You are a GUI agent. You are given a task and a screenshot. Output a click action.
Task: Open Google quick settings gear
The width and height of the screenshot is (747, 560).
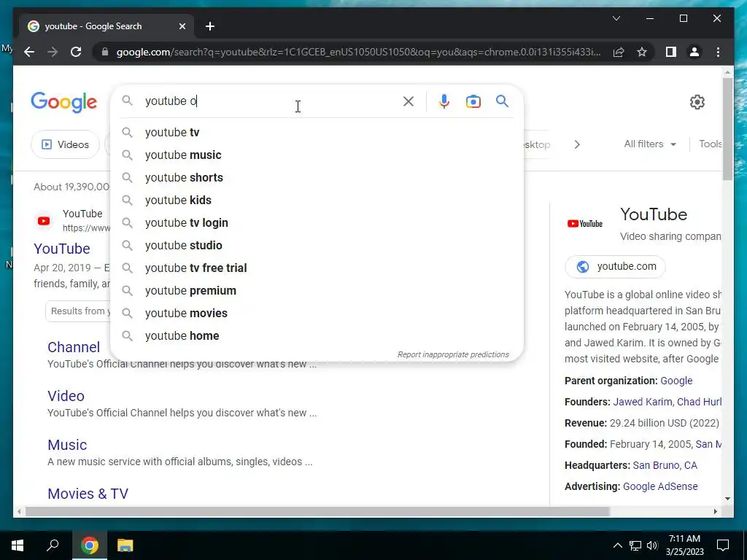point(697,102)
